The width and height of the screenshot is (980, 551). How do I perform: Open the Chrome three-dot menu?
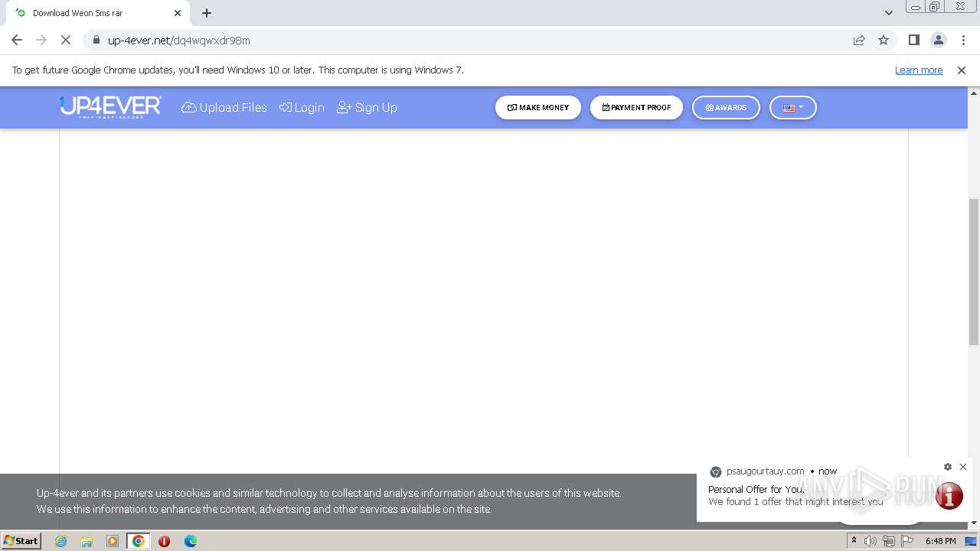(x=963, y=40)
